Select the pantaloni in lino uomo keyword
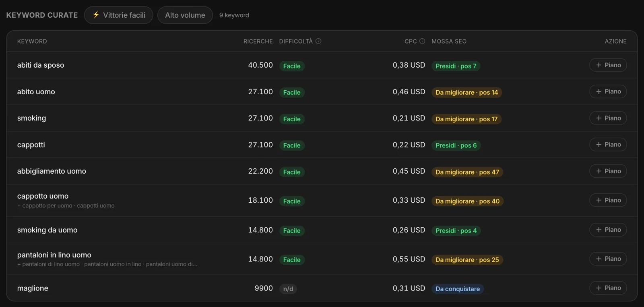Viewport: 644px width, 307px height. tap(54, 255)
